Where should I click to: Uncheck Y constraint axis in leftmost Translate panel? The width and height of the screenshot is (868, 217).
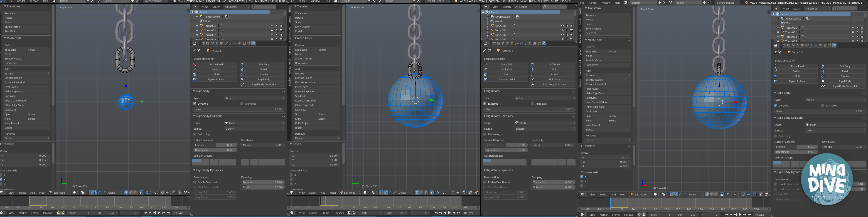tap(1, 179)
